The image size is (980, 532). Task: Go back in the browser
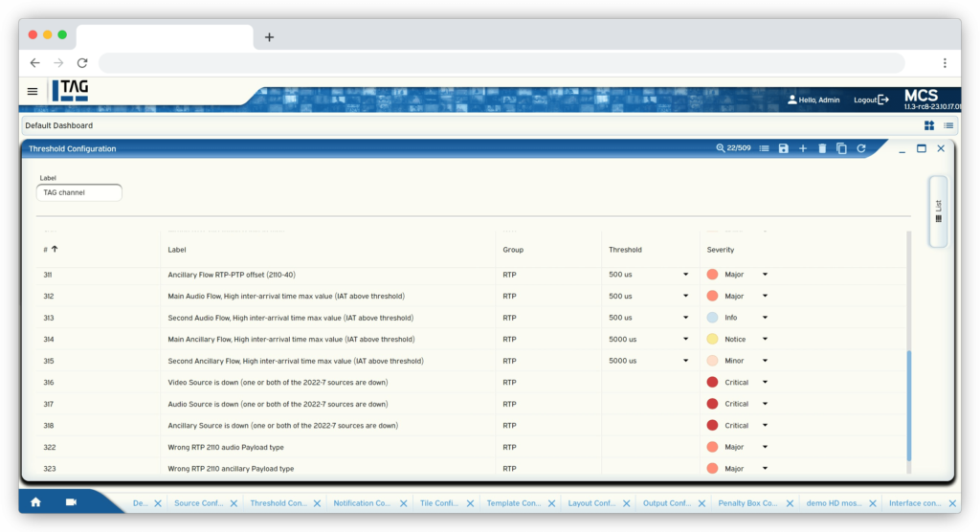tap(35, 62)
